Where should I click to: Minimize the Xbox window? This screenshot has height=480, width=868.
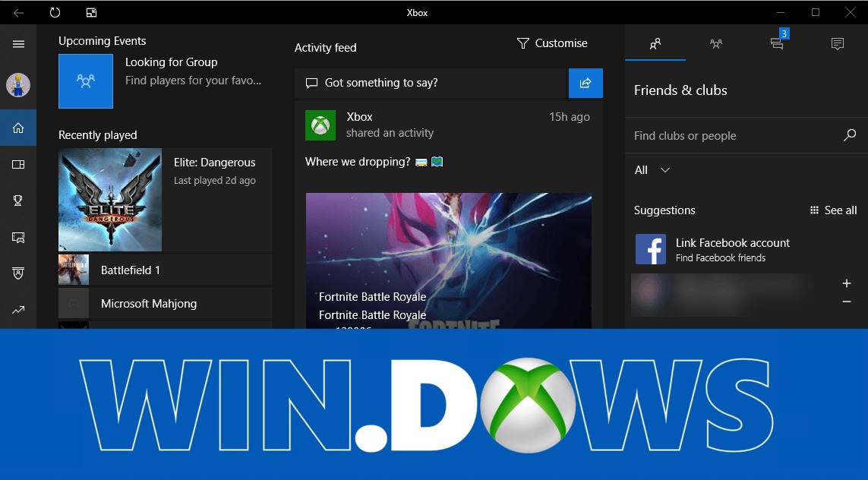tap(781, 12)
